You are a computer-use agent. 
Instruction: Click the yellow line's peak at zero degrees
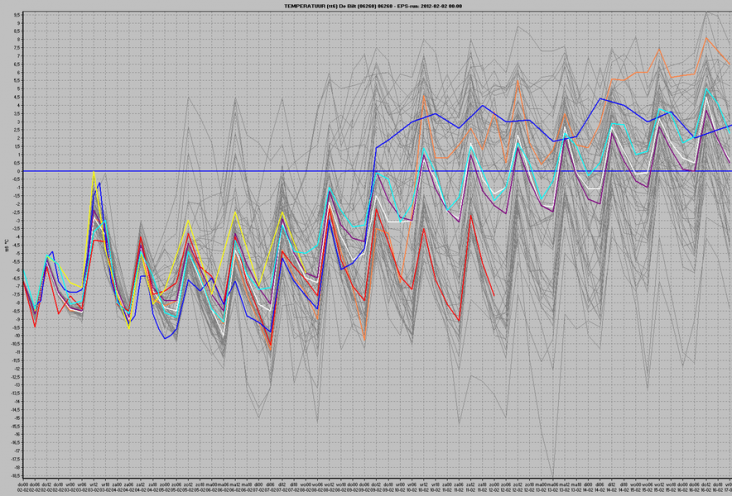(94, 172)
